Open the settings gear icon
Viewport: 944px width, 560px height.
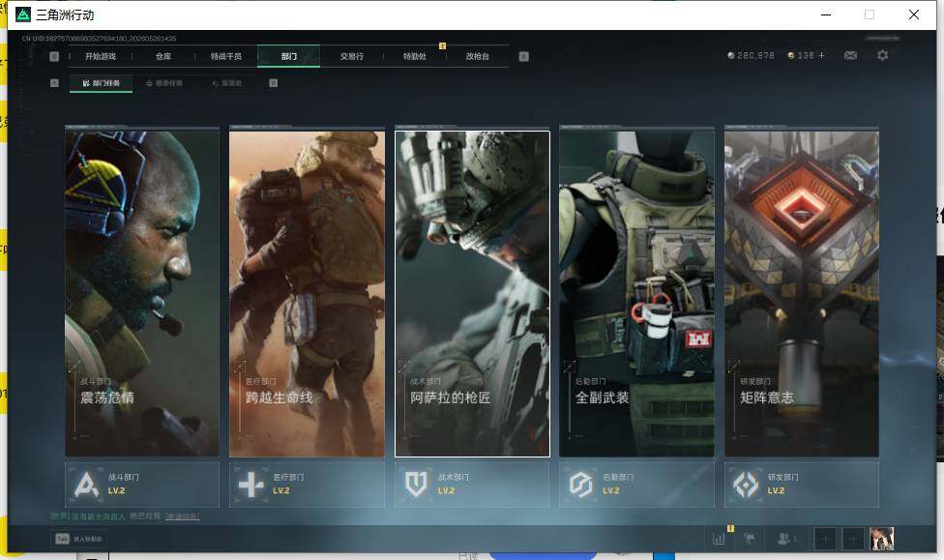coord(883,55)
